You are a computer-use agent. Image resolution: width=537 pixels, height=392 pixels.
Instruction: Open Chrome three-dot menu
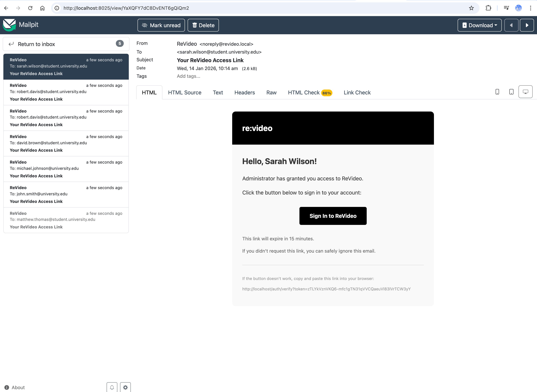pos(531,8)
